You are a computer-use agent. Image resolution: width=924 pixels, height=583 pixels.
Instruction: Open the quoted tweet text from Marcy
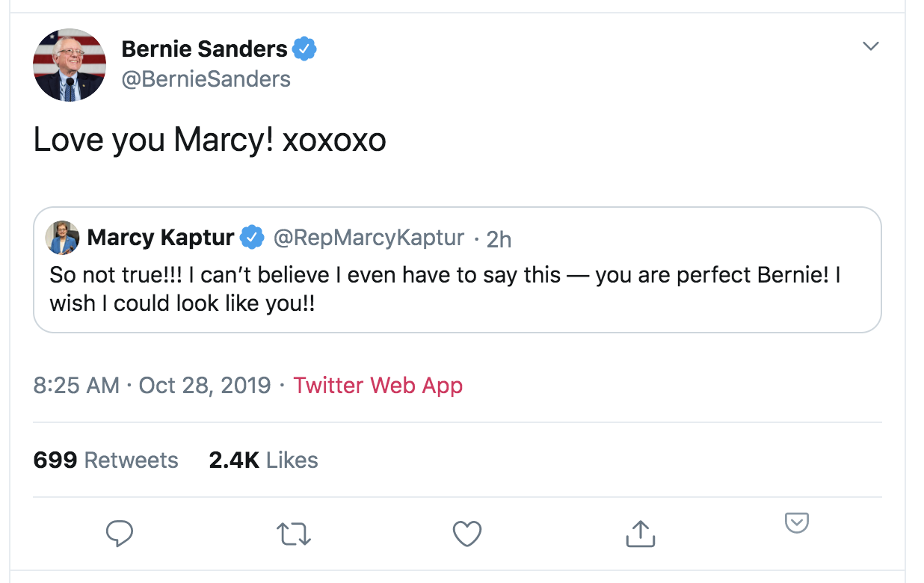coord(445,290)
